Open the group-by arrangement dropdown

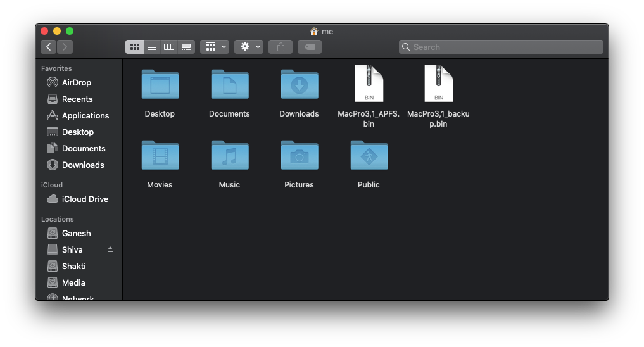[215, 47]
